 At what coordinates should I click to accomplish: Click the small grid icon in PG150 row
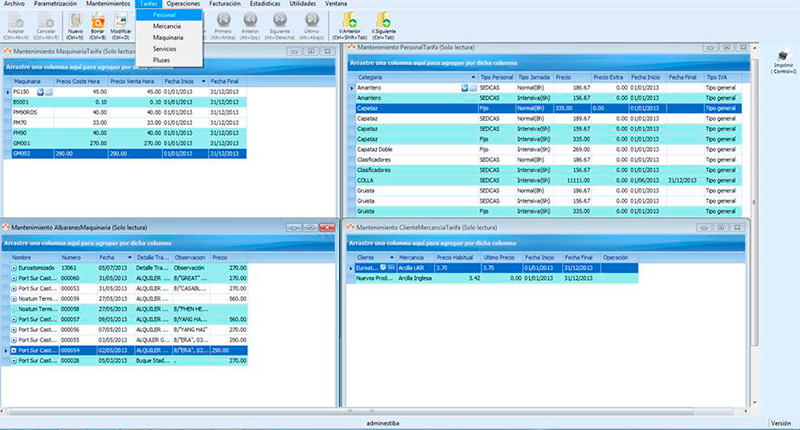(48, 92)
